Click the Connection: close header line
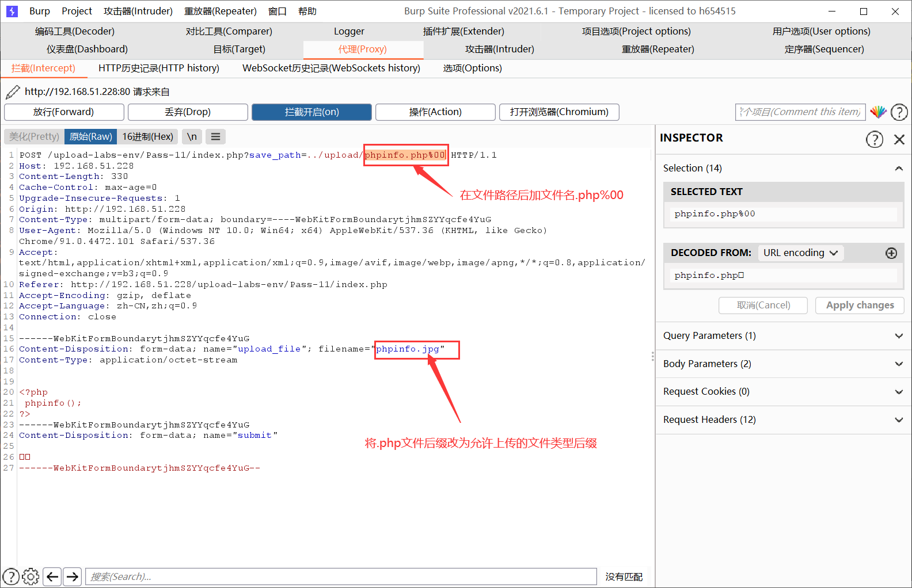This screenshot has width=912, height=588. click(x=67, y=317)
